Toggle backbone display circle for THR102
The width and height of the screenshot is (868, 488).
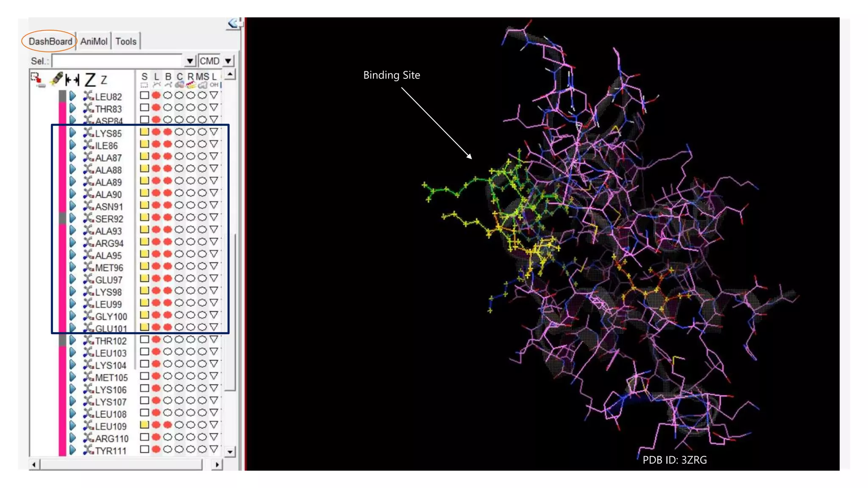168,339
